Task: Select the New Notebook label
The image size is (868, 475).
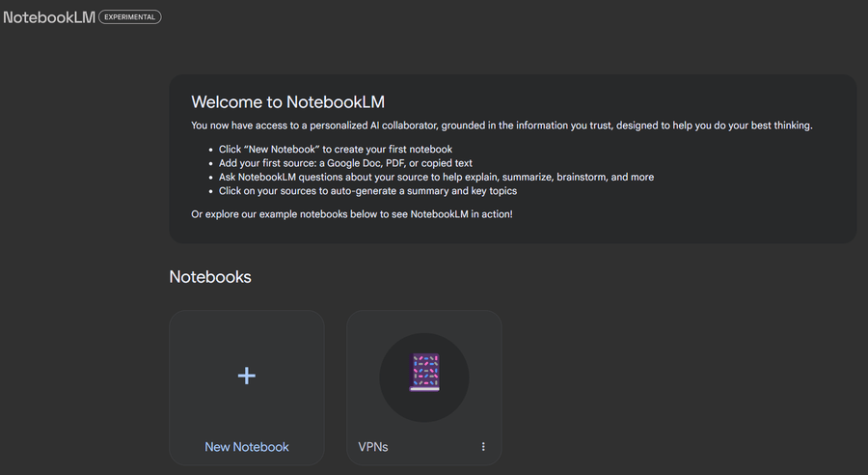Action: point(247,447)
